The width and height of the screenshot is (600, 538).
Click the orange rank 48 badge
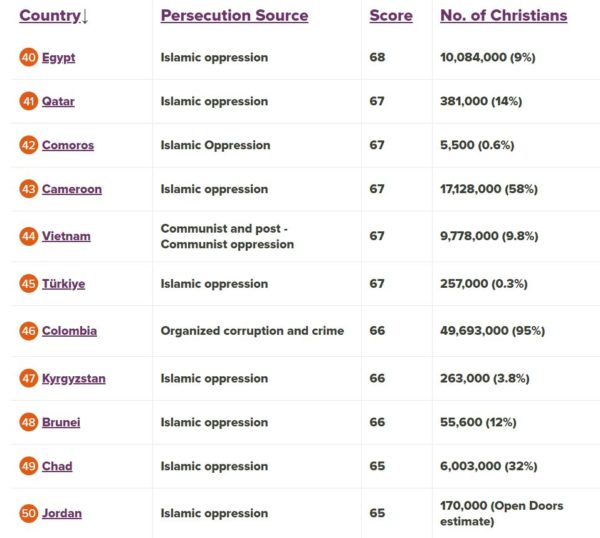coord(28,423)
